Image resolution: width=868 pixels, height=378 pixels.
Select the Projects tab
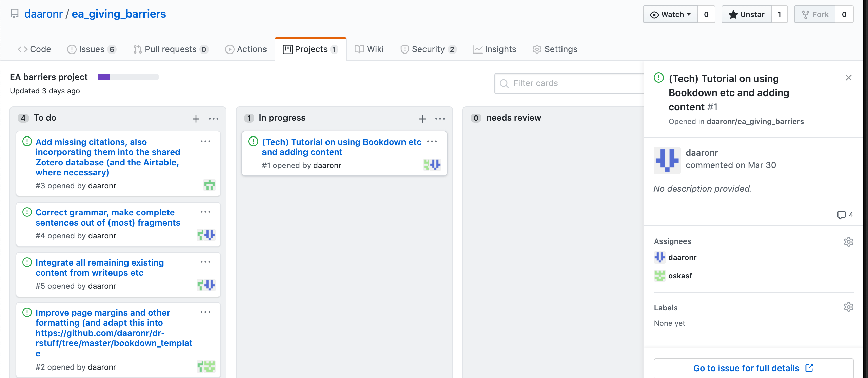click(x=311, y=49)
